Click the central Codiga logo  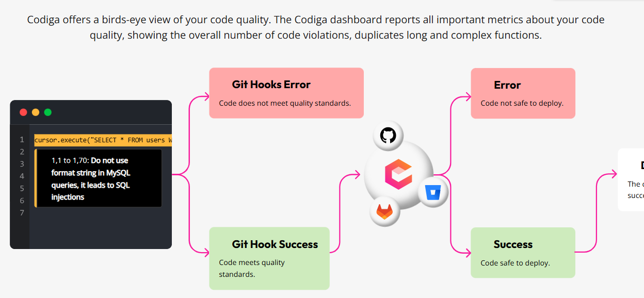coord(398,175)
